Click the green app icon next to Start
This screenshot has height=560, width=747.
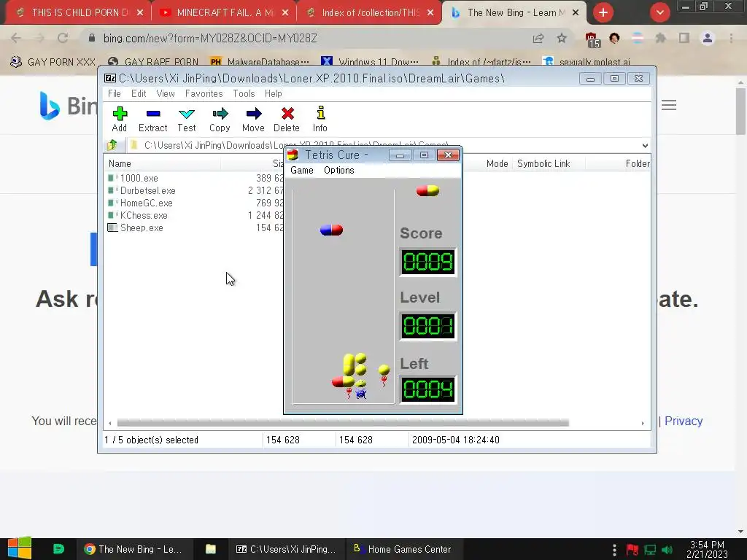[58, 549]
